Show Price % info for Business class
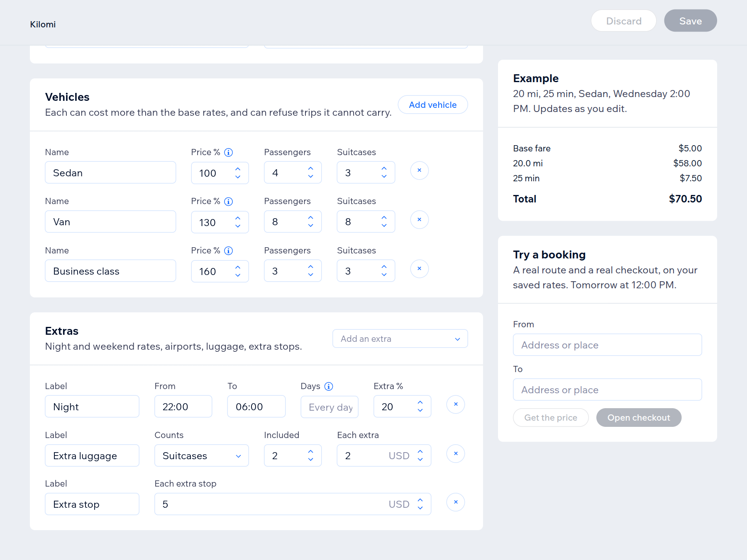This screenshot has width=747, height=560. (228, 251)
